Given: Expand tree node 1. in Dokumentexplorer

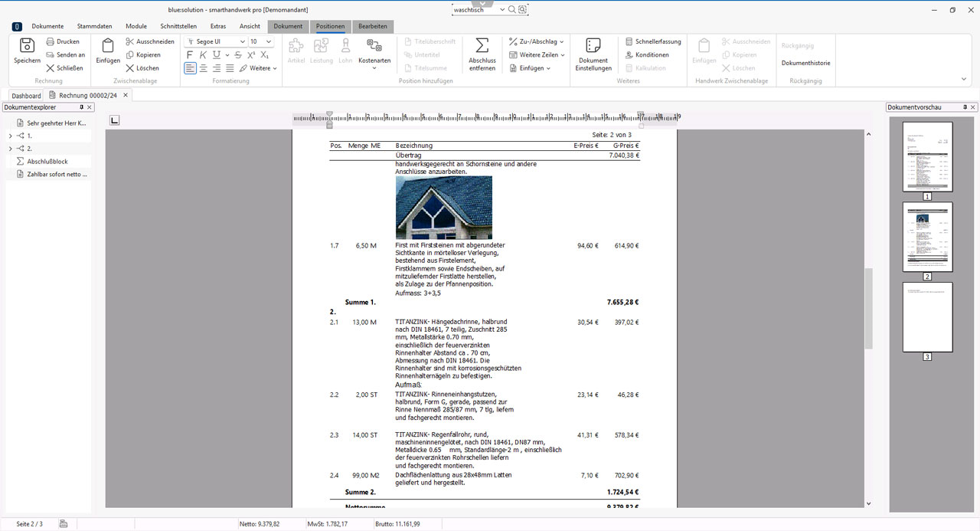Looking at the screenshot, I should click(10, 136).
